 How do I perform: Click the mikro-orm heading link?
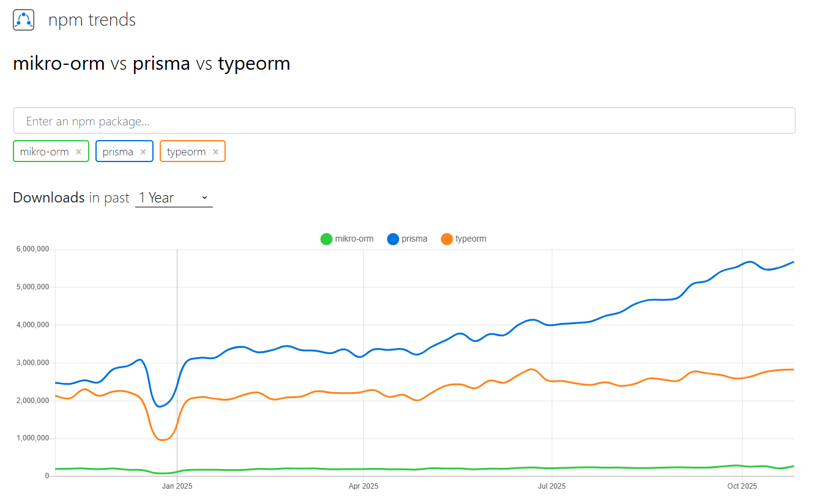click(x=59, y=64)
